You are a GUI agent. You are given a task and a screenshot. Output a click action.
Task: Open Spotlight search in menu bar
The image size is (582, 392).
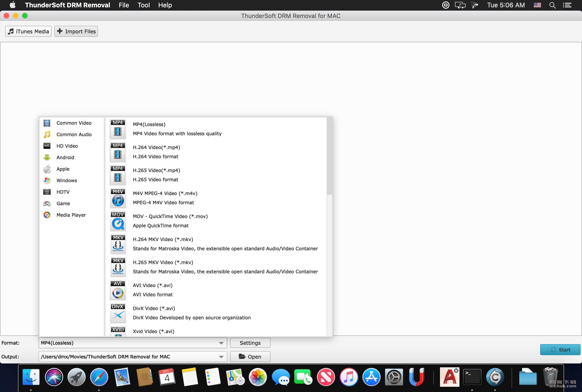[553, 5]
